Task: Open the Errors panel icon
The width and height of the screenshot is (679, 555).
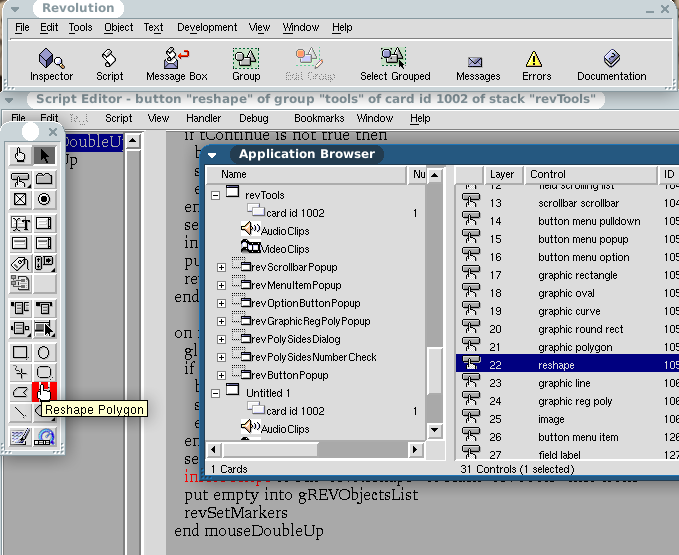Action: [x=536, y=64]
